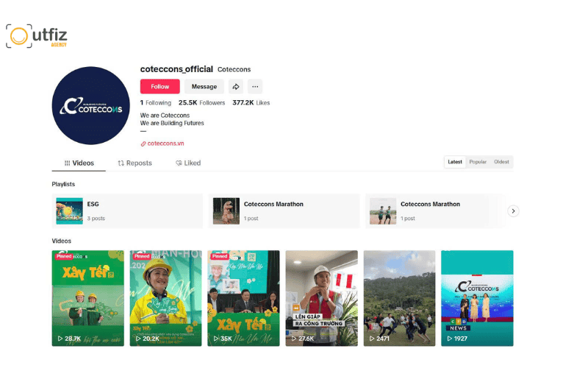This screenshot has width=588, height=368.
Task: Open the outdoor hillside team game video
Action: (x=399, y=298)
